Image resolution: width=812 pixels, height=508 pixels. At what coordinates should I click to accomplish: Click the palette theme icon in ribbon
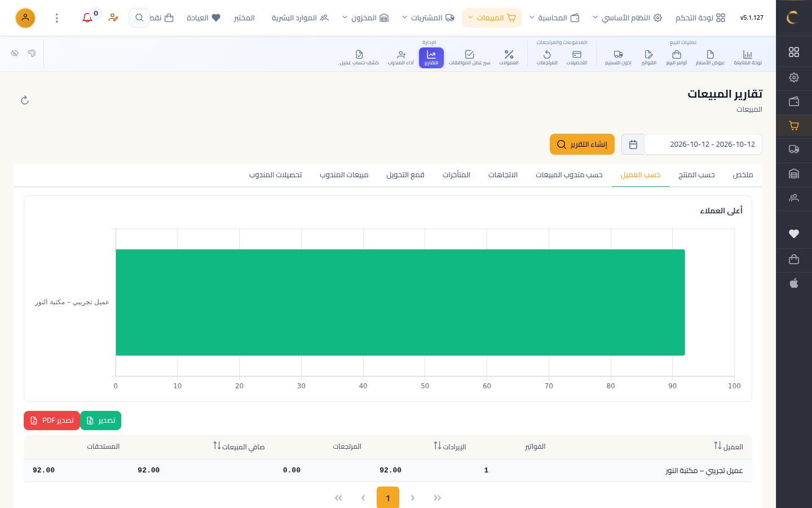tap(32, 53)
